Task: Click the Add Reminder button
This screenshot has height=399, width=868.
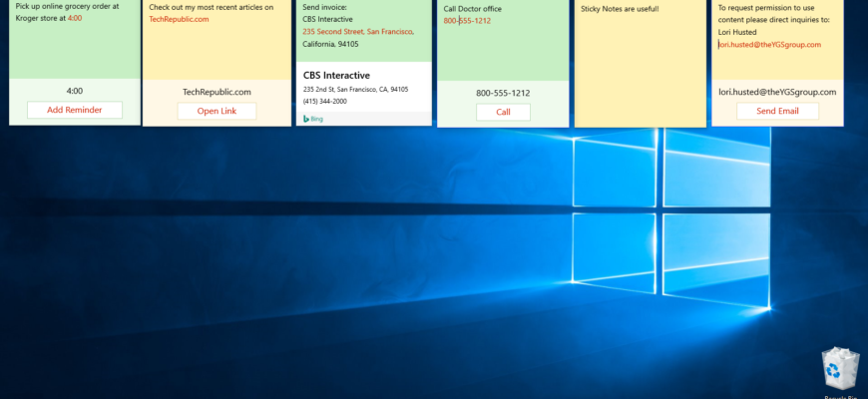Action: click(x=74, y=110)
